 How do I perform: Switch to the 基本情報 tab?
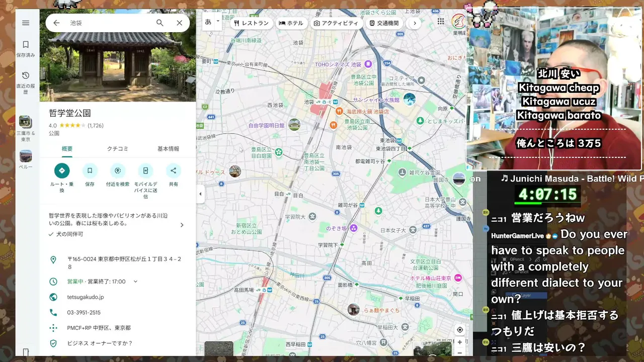coord(168,149)
